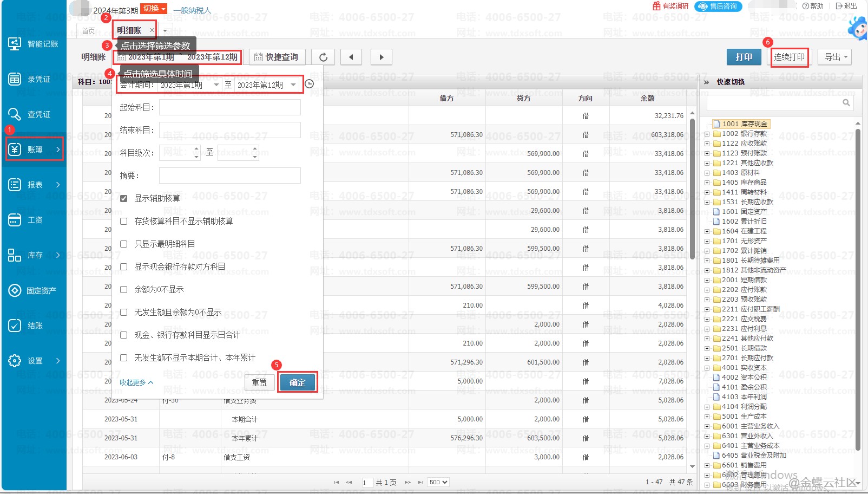
Task: Open the 导出 dropdown
Action: point(837,57)
